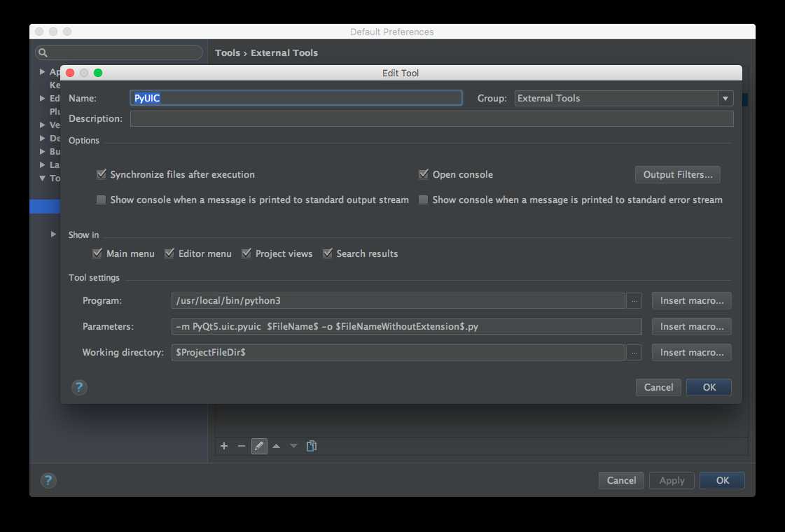Click External Tools group combo box
The image size is (785, 532).
[624, 98]
